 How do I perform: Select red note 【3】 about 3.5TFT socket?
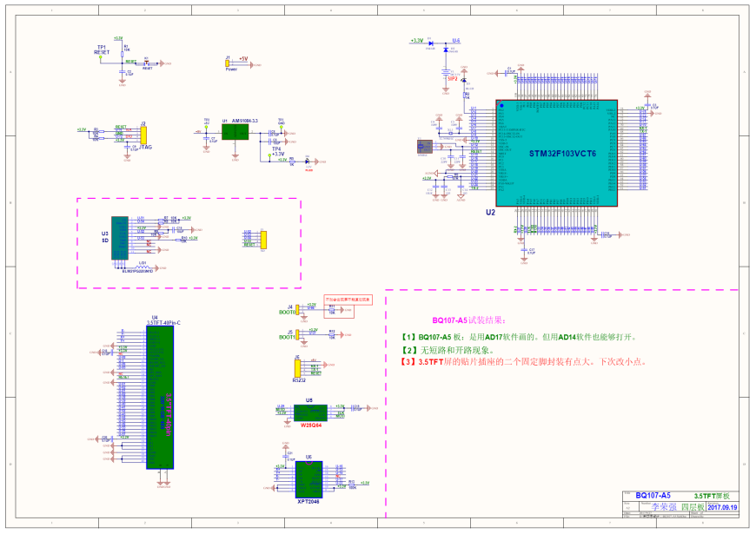pos(524,361)
